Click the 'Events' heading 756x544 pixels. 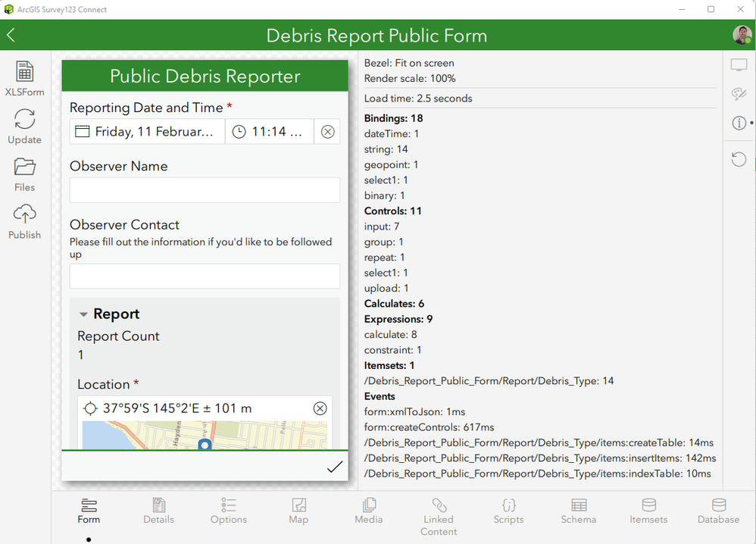click(x=380, y=396)
